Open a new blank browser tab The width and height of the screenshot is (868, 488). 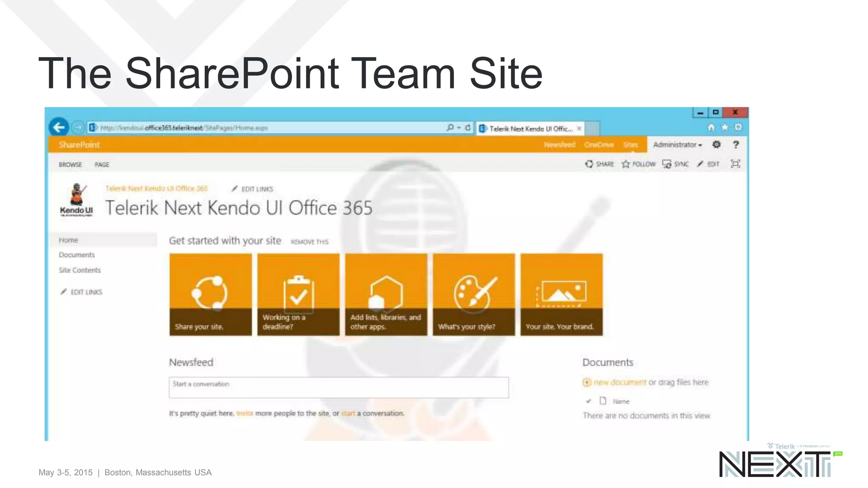coord(593,129)
